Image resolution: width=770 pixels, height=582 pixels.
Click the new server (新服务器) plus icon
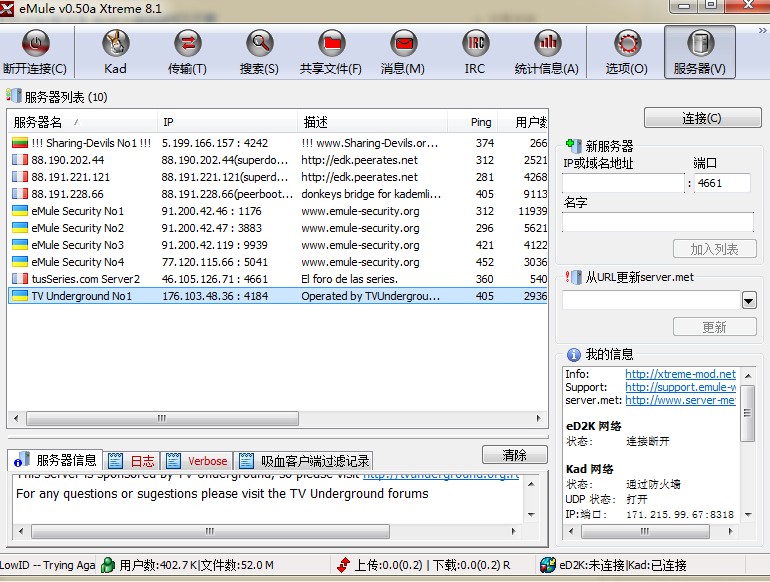coord(573,145)
